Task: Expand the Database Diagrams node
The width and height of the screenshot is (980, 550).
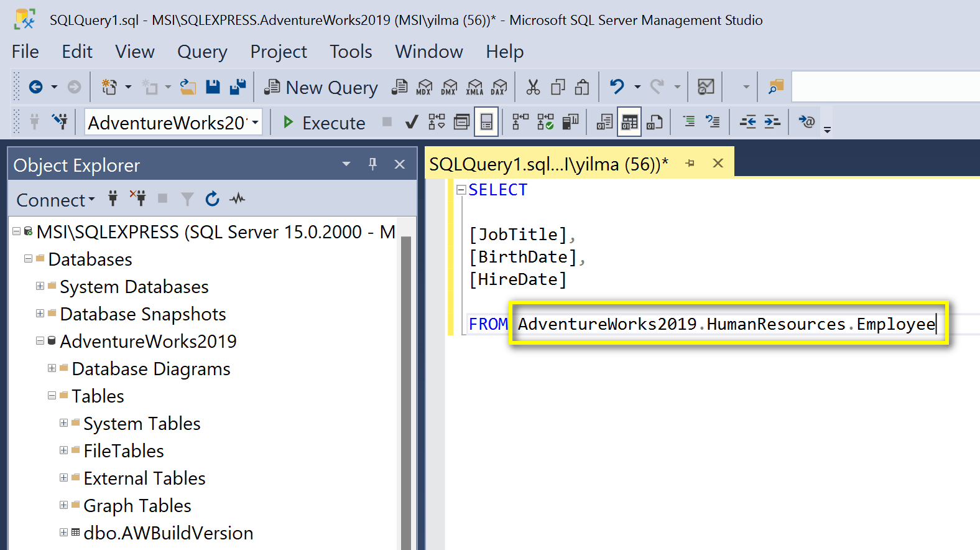Action: [x=52, y=368]
